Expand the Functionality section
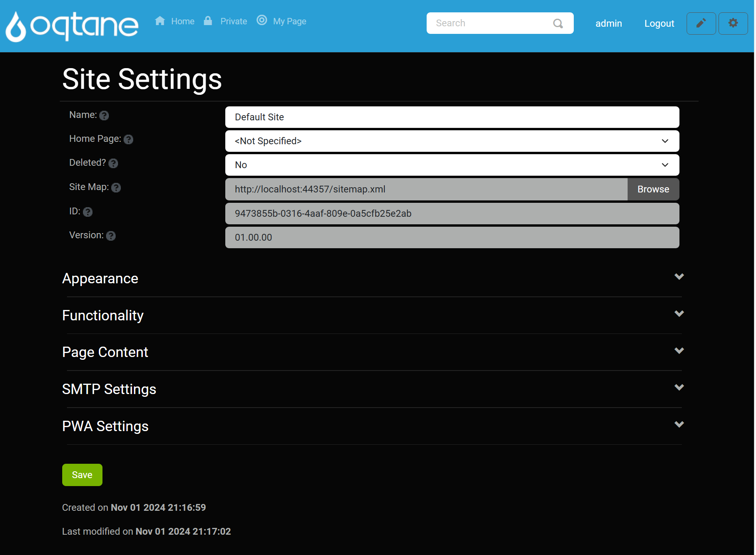 [679, 314]
